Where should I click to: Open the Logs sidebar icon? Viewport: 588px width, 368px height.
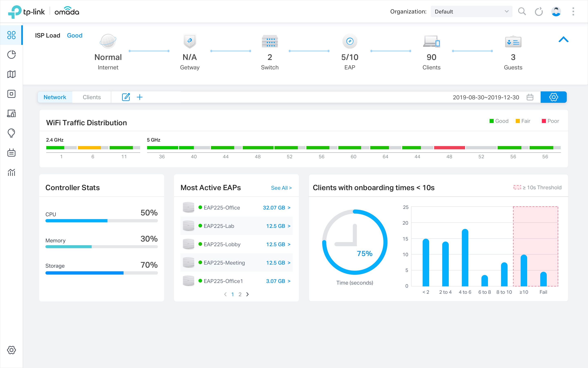(11, 153)
